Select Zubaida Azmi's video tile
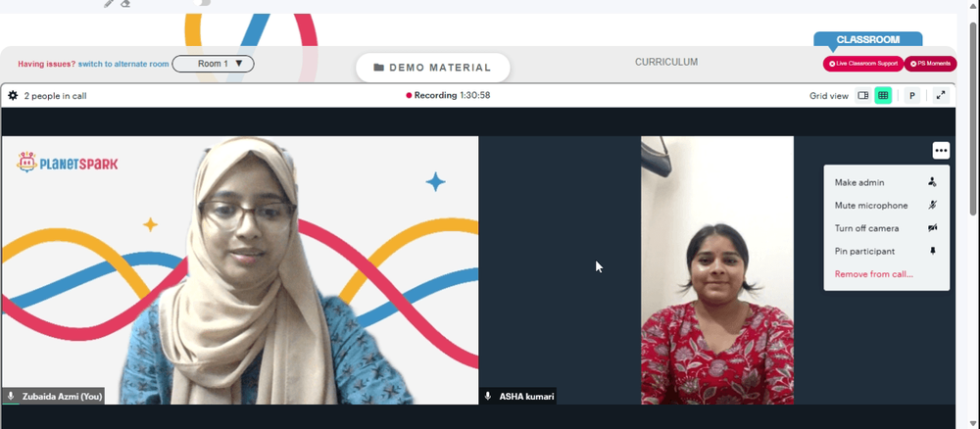Screen dimensions: 980x429 (240, 270)
